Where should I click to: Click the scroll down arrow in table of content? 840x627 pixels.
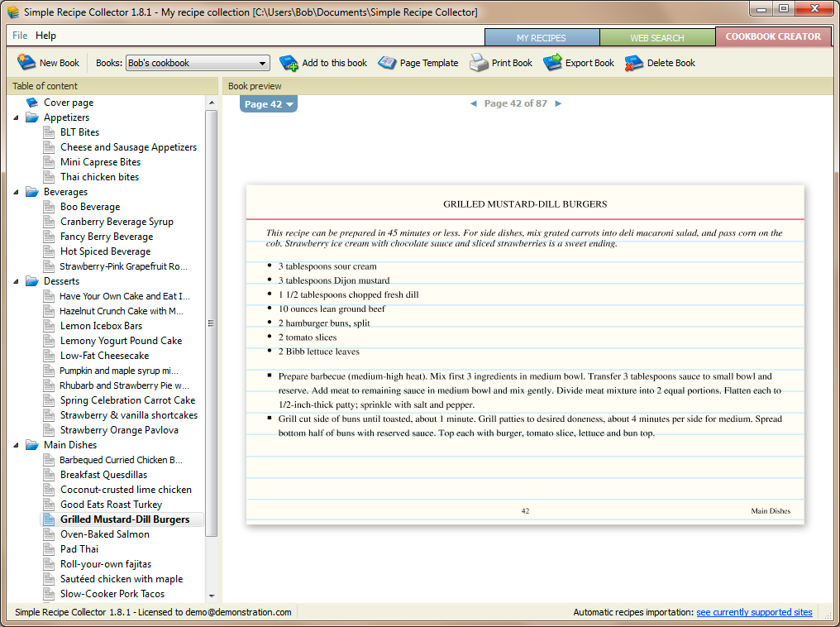pos(211,596)
